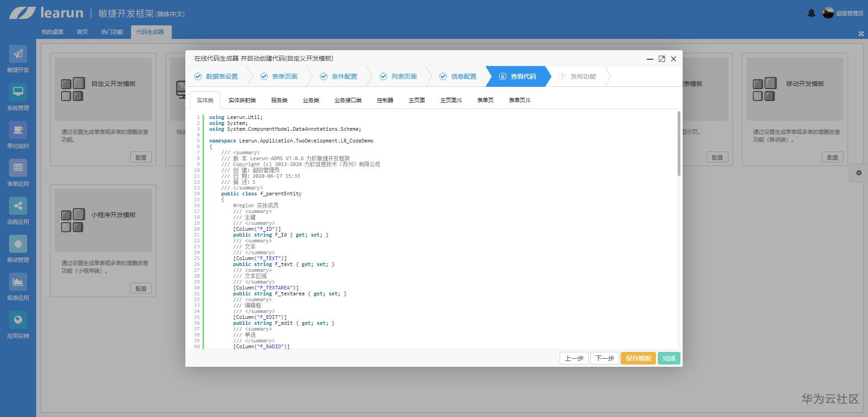
Task: Switch to the 服务类 code tab
Action: point(279,100)
